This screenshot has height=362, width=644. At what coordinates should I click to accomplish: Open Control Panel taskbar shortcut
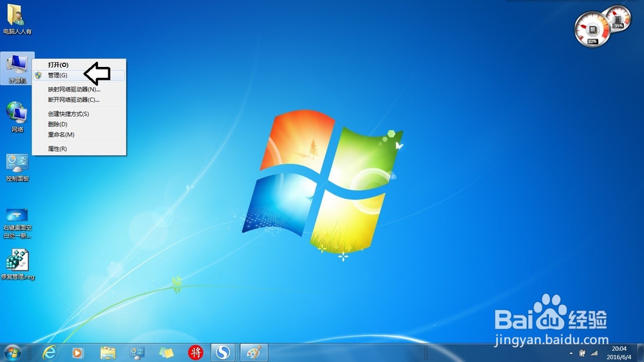coord(137,352)
